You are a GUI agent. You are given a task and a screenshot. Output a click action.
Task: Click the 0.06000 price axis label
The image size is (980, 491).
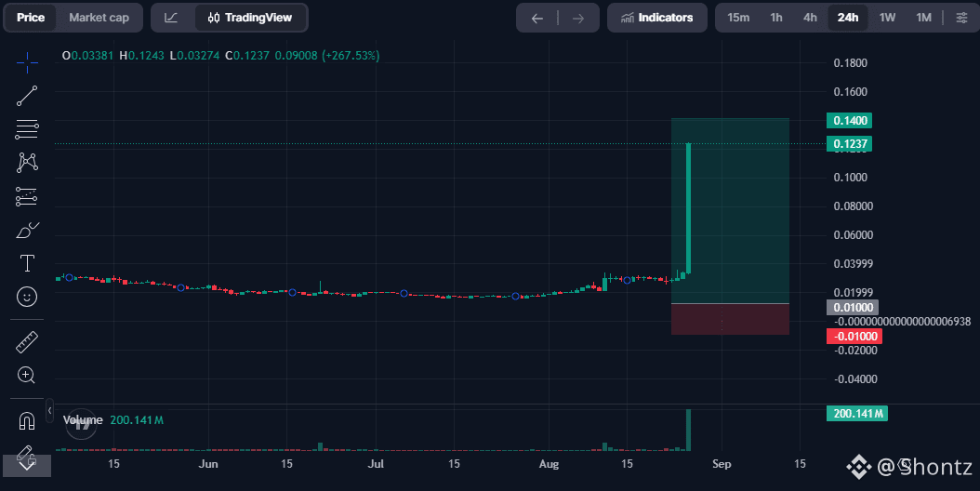[x=854, y=235]
